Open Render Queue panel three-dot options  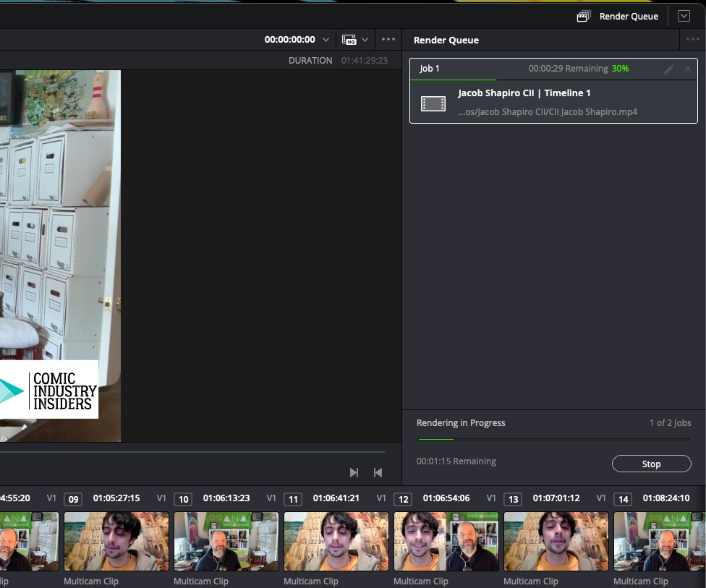pos(692,40)
